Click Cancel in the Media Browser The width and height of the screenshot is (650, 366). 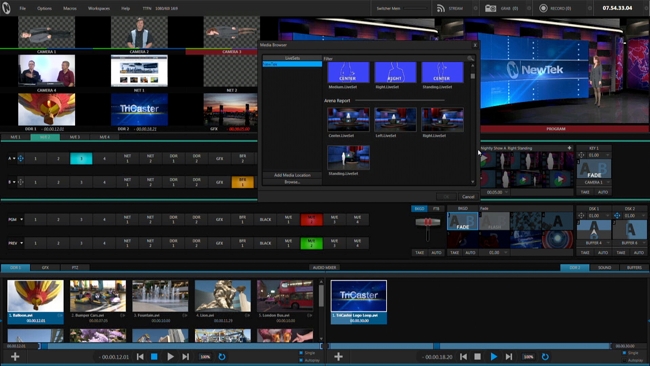coord(468,196)
